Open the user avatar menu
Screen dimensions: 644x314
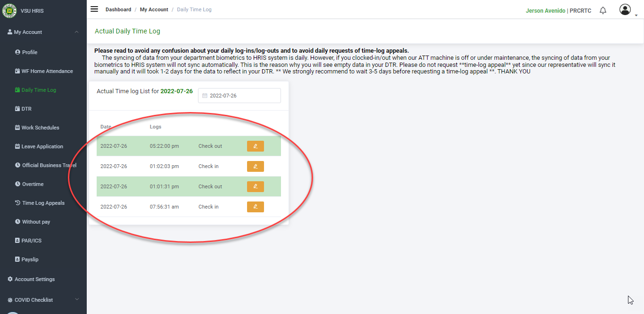point(625,10)
